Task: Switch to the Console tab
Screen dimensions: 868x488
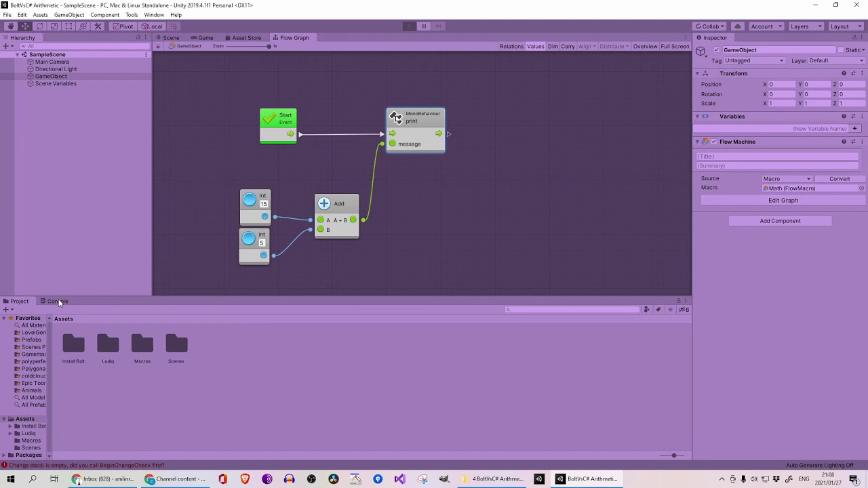Action: pos(54,302)
